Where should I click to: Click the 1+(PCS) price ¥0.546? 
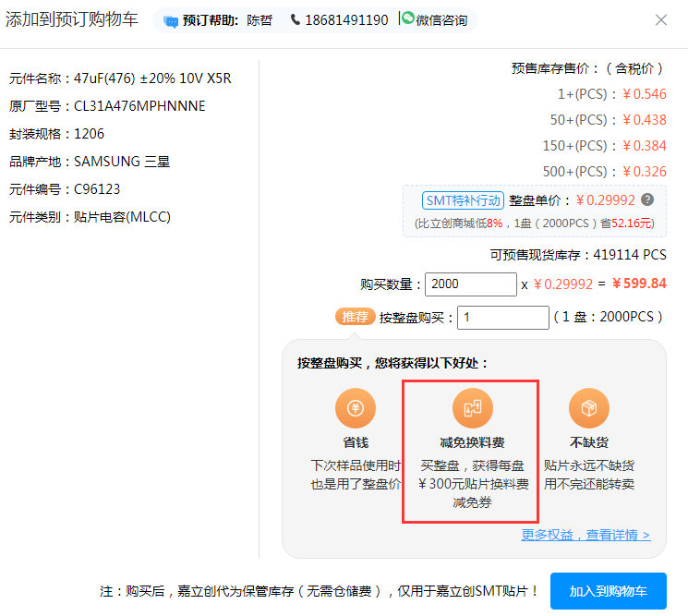[x=644, y=94]
